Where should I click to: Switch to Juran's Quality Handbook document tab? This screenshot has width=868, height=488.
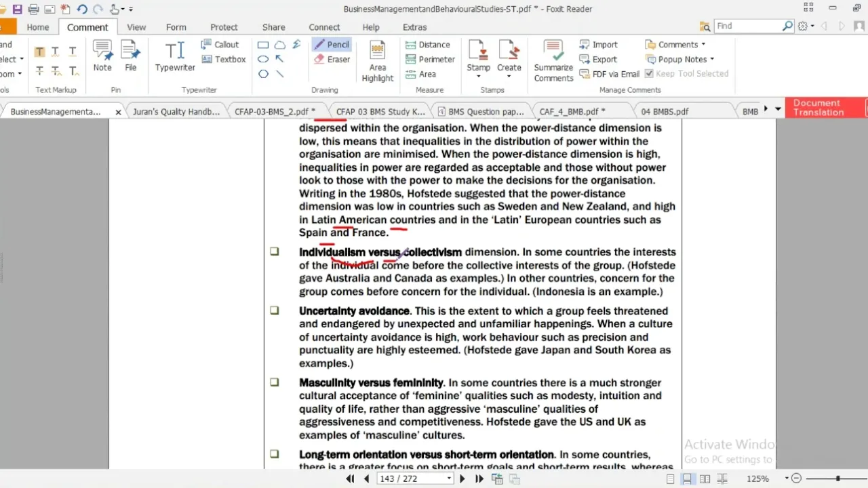(176, 112)
